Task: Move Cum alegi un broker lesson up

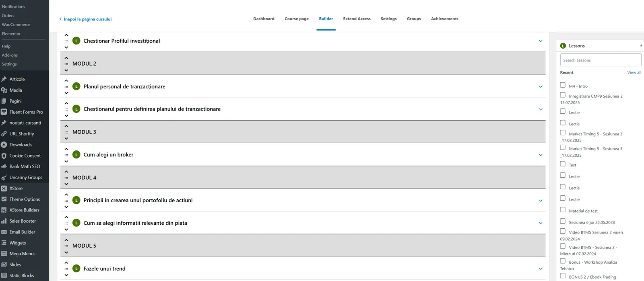Action: tap(66, 149)
